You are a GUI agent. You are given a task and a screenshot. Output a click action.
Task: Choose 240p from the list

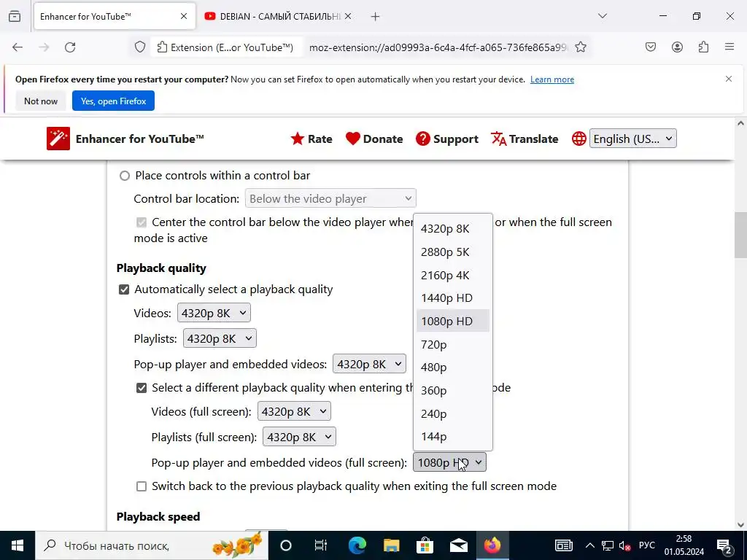[x=452, y=413]
